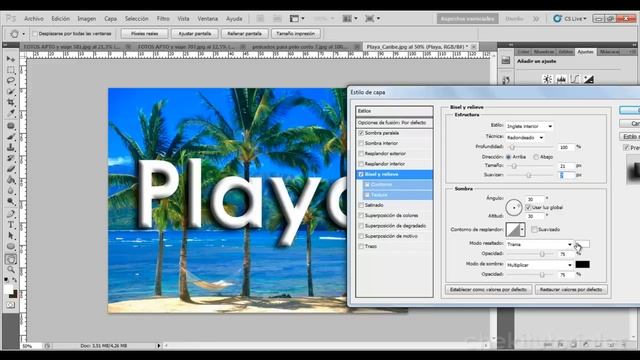Select the Ellipse shape tool
Viewport: 640px width, 360px height.
point(11,247)
